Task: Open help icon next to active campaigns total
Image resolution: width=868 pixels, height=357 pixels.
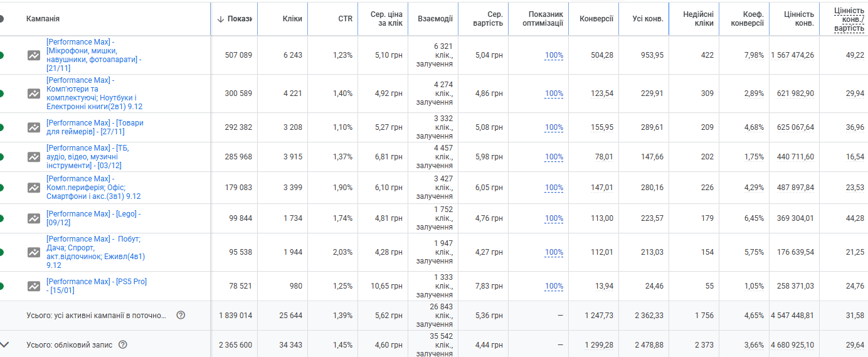Action: point(181,315)
